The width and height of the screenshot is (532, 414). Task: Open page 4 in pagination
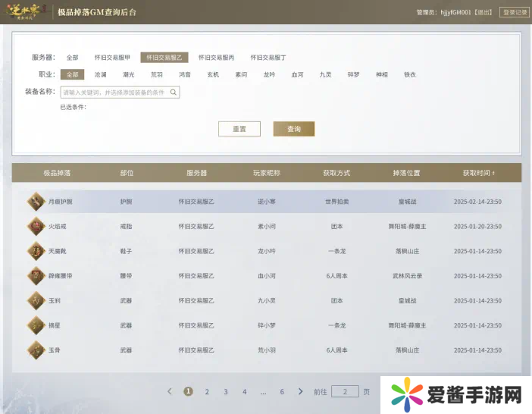click(244, 392)
